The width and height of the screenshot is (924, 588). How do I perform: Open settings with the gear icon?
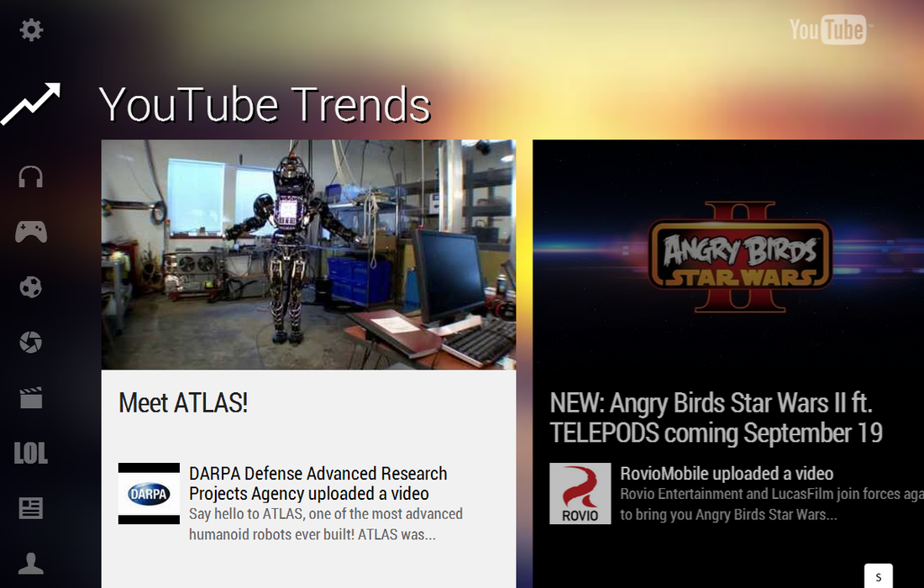(31, 29)
